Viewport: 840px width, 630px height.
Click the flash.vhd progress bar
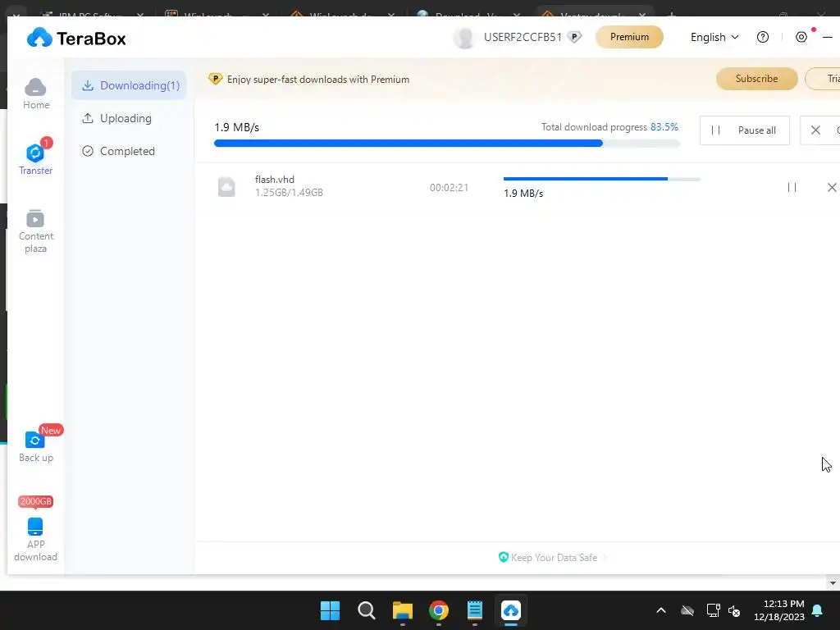tap(601, 179)
